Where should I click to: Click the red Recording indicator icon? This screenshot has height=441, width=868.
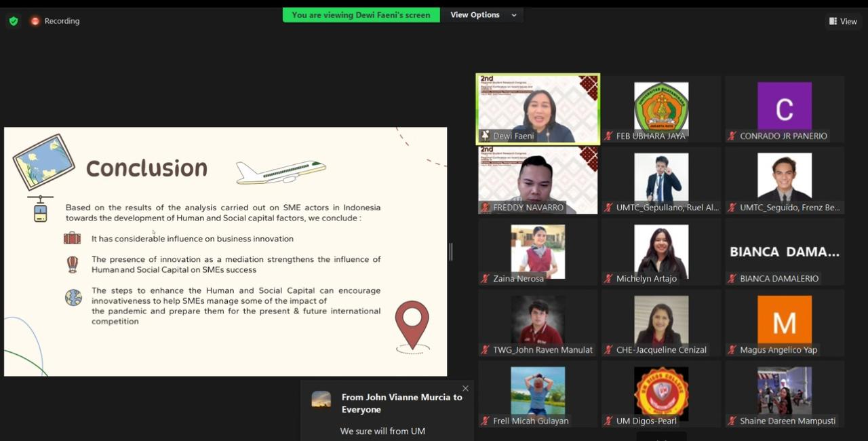[x=35, y=21]
